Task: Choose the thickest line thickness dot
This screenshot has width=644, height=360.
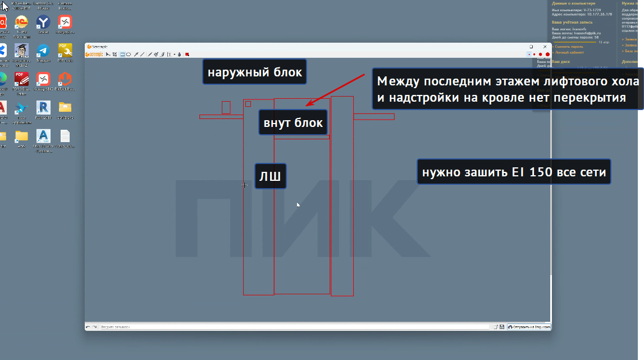Action: 547,54
